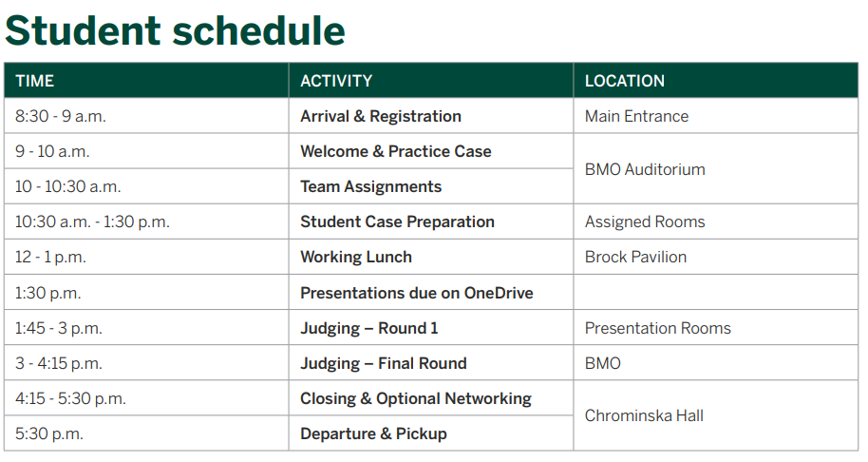Click the "Welcome & Practice Case" text

click(x=396, y=151)
